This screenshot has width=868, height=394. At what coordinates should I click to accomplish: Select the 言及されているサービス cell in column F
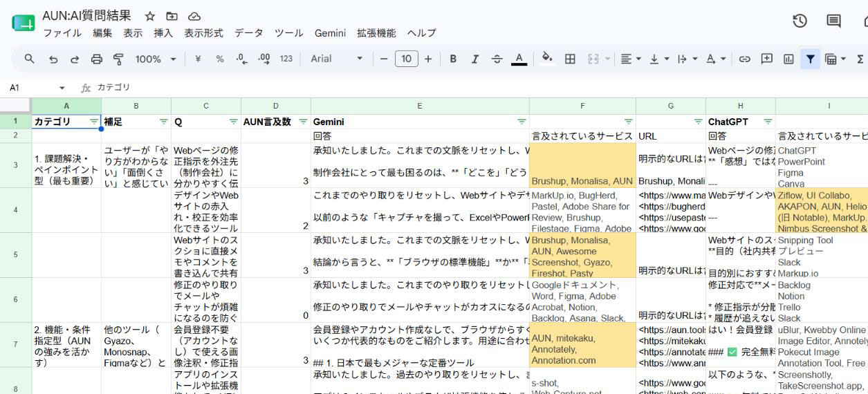tap(582, 136)
